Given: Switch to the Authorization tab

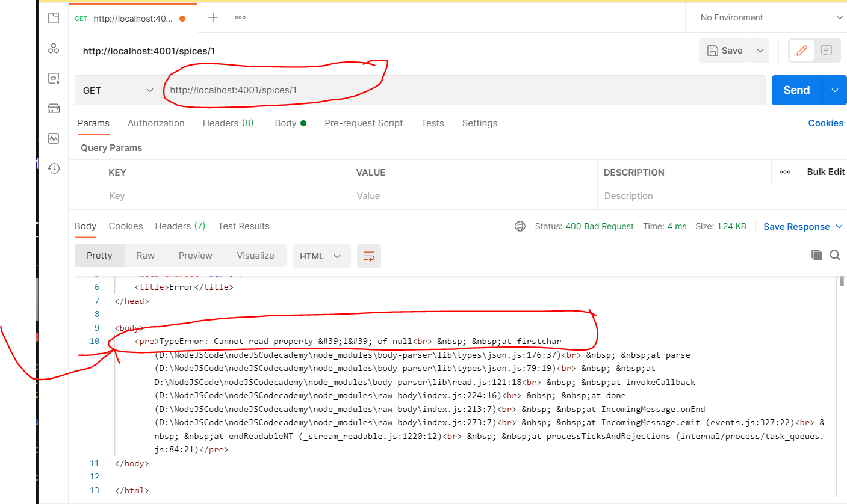Looking at the screenshot, I should coord(156,123).
